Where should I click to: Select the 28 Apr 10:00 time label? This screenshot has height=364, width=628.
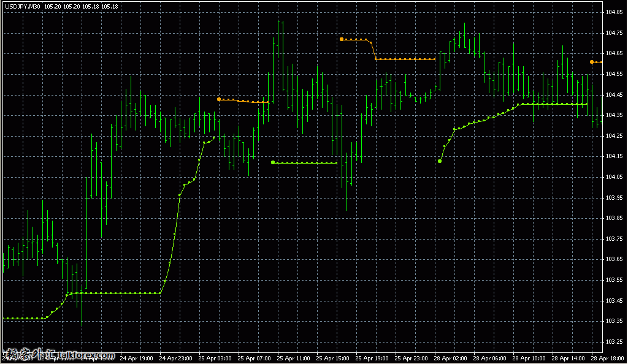point(529,358)
